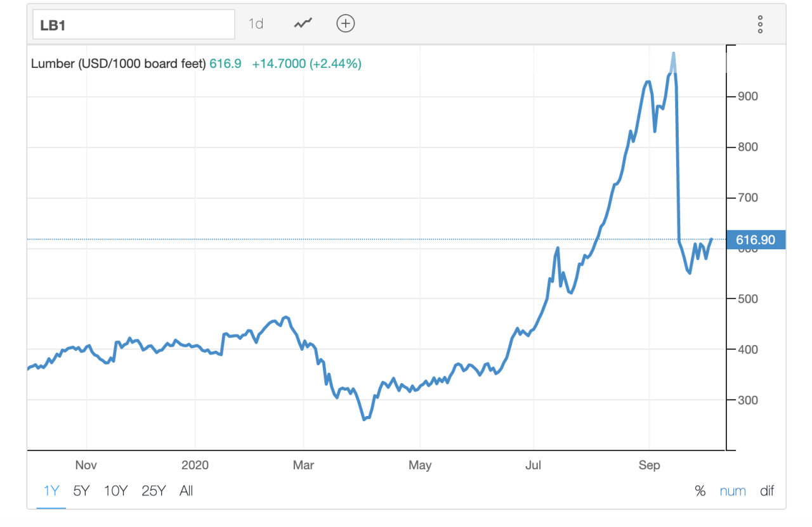This screenshot has height=527, width=812.
Task: Click the LB1 symbol input field
Action: [133, 24]
